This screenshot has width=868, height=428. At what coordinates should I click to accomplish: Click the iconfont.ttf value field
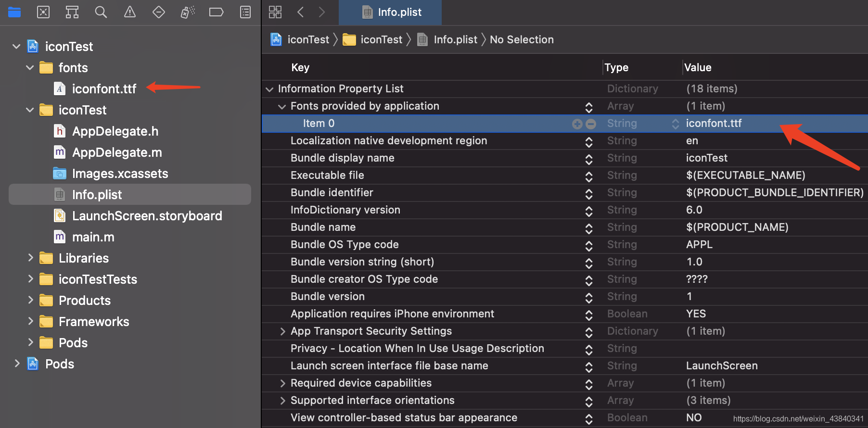(x=714, y=124)
